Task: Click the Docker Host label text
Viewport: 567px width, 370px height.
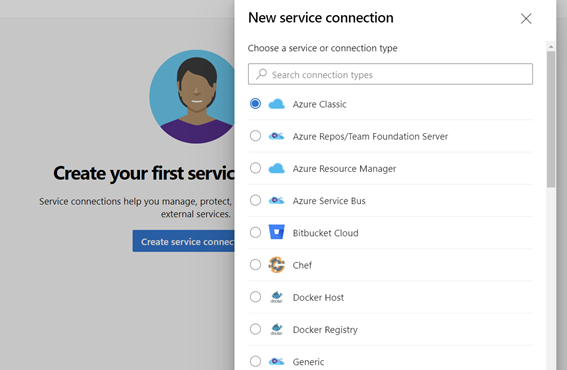Action: (x=318, y=297)
